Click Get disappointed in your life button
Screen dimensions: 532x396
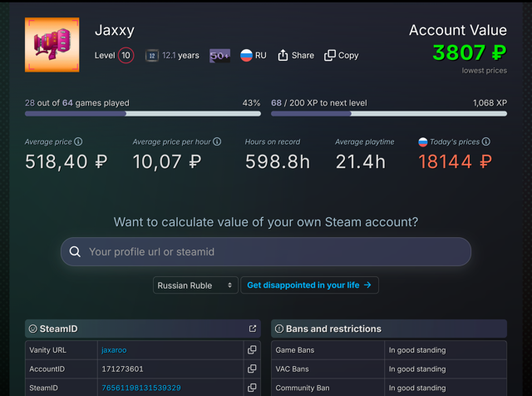tap(309, 285)
